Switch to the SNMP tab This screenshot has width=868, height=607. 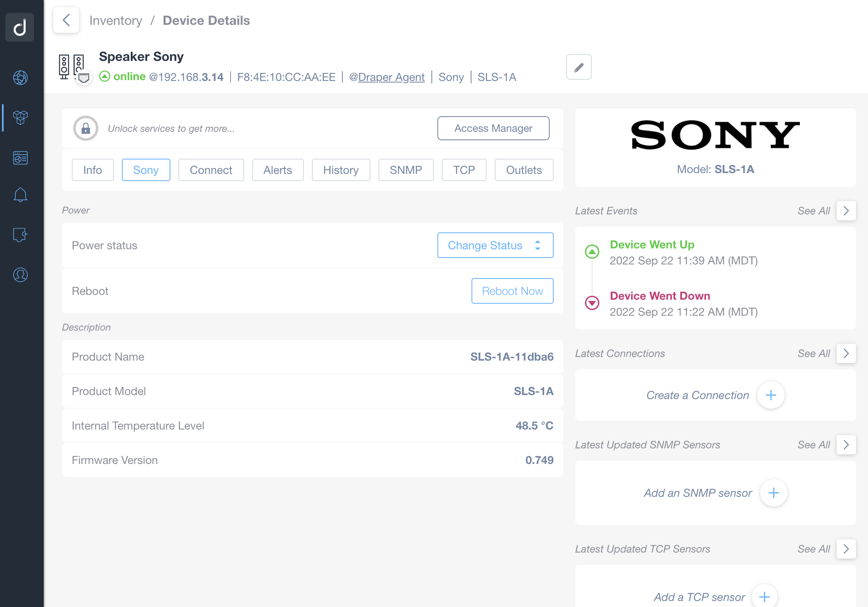point(406,170)
